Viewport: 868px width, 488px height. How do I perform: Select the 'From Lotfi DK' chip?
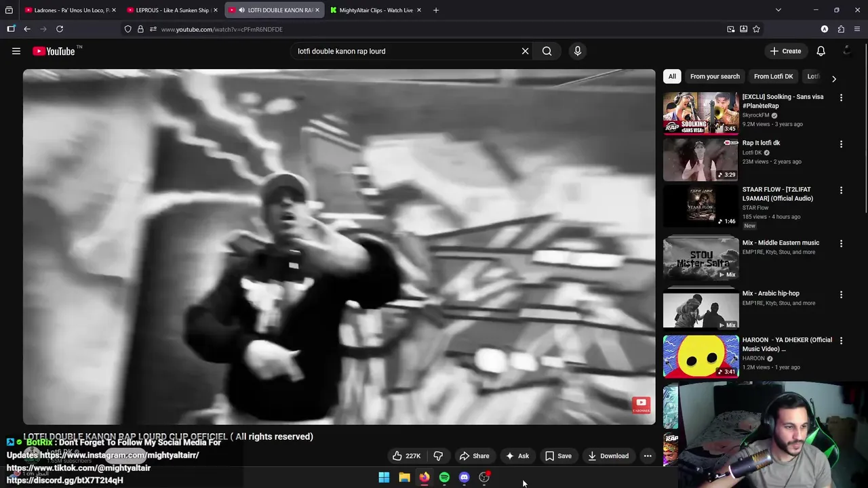(773, 77)
